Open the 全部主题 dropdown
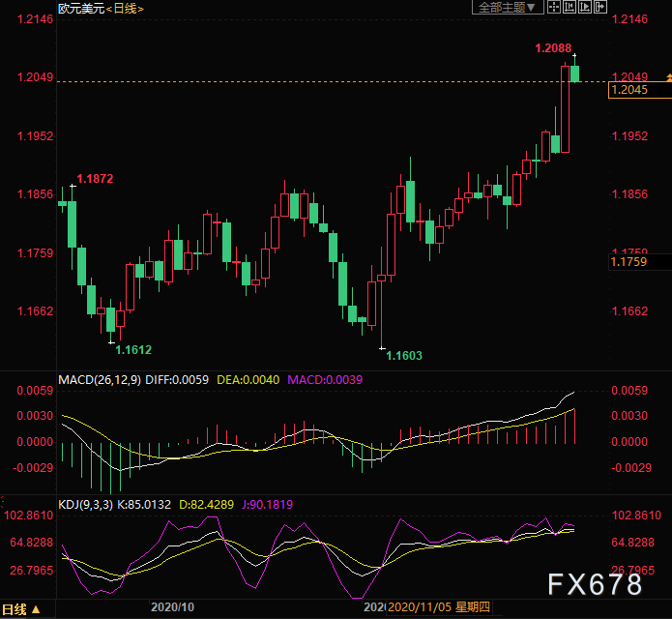This screenshot has width=672, height=619. pyautogui.click(x=505, y=8)
